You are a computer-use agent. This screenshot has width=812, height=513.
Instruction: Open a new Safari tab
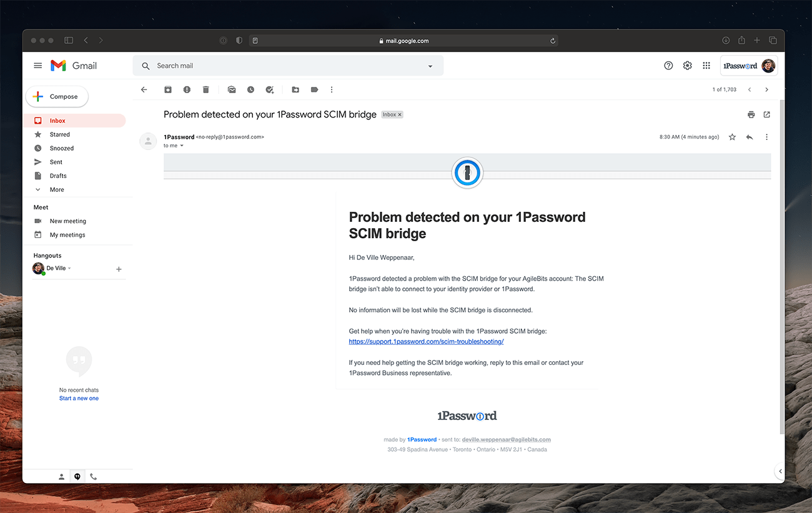[757, 41]
